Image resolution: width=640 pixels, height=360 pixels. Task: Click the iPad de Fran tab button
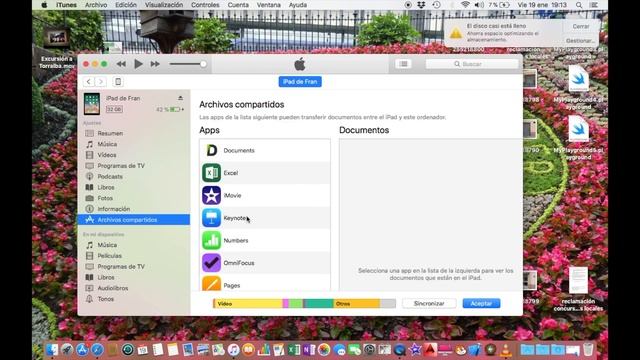point(300,82)
